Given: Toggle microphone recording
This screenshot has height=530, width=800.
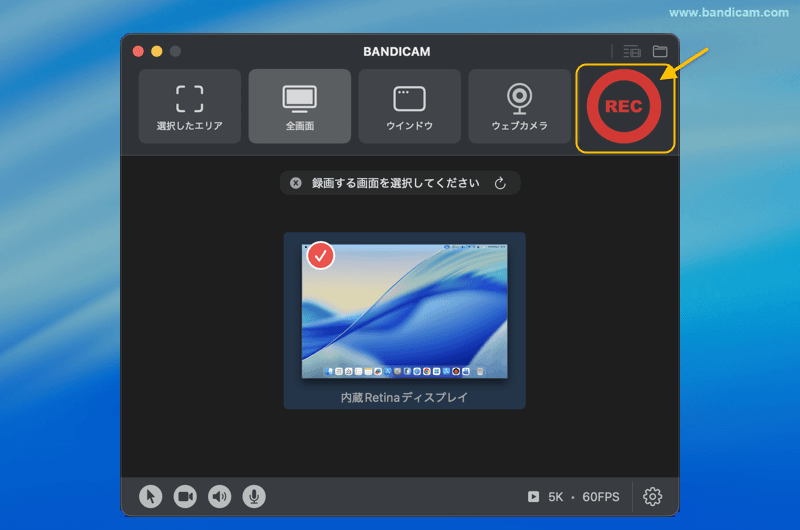Looking at the screenshot, I should tap(254, 496).
